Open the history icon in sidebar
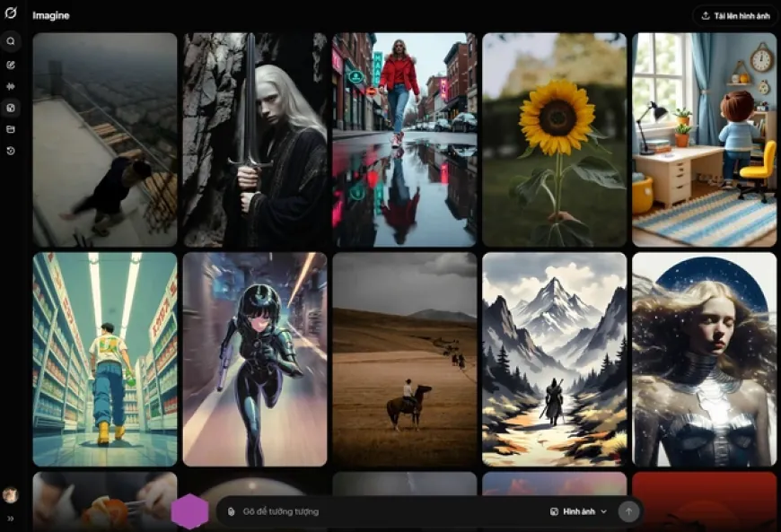 (11, 151)
